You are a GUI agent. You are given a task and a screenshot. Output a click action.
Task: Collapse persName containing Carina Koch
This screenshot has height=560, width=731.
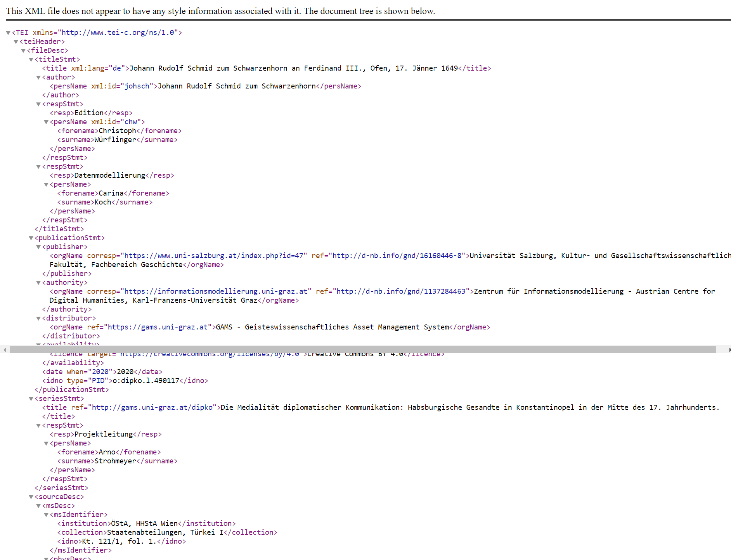(46, 184)
